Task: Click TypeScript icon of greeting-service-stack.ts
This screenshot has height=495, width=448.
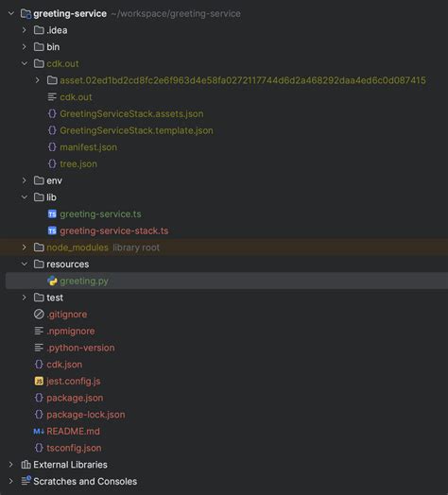Action: pos(52,230)
